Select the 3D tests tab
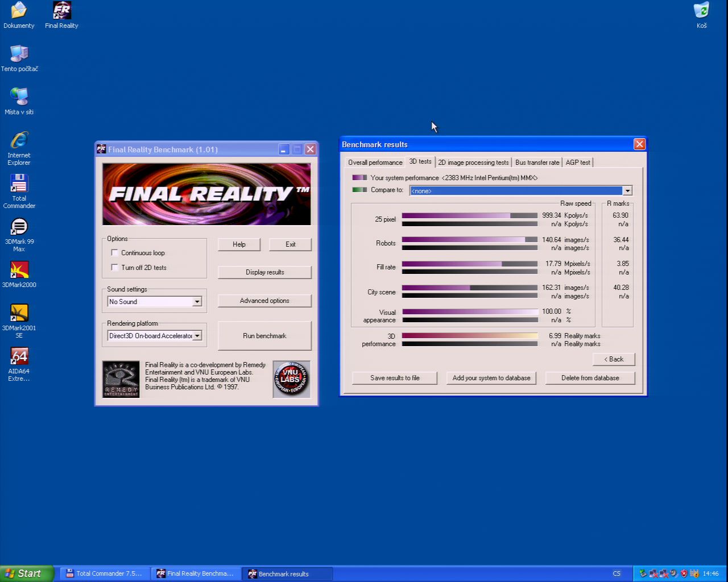Viewport: 728px width, 582px height. click(x=420, y=161)
